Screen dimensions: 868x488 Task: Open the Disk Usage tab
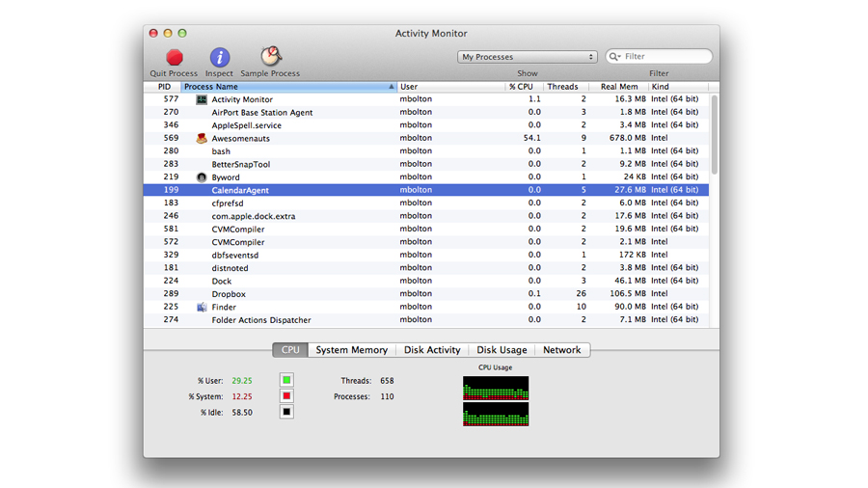tap(502, 350)
